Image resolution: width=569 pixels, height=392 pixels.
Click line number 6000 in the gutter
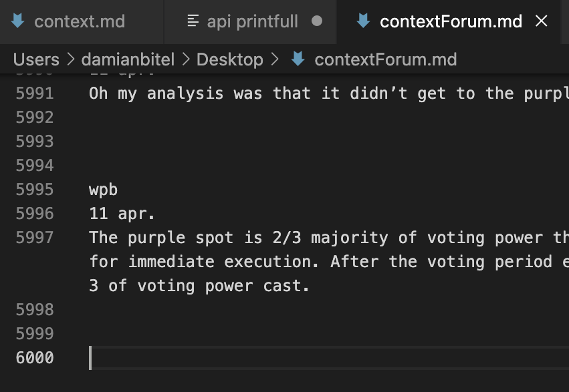(x=35, y=358)
